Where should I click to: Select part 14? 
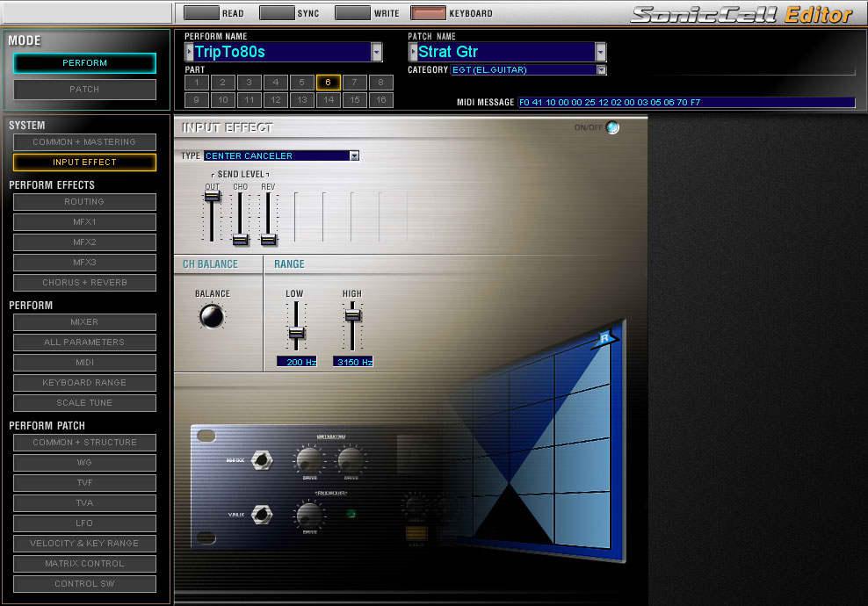(329, 100)
